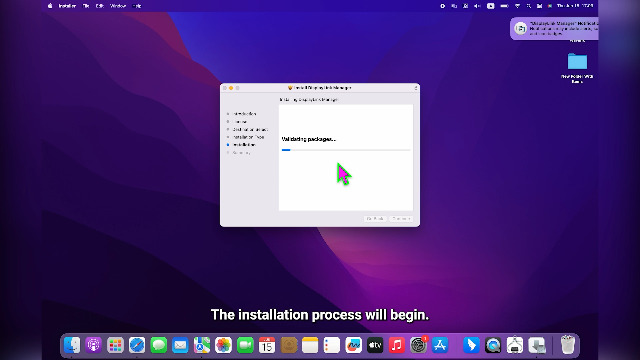Click the Go Back button
640x360 pixels.
click(x=375, y=219)
